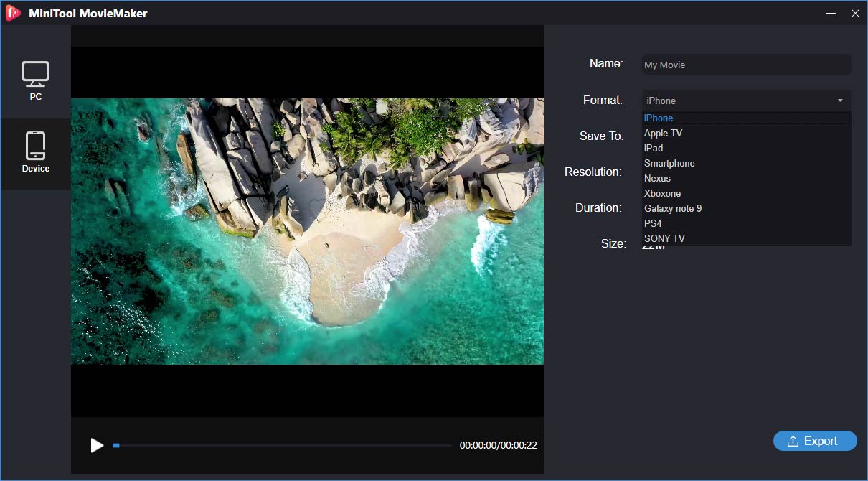Click the 00:00:00/00:00:22 time readout
Image resolution: width=868 pixels, height=481 pixels.
498,445
